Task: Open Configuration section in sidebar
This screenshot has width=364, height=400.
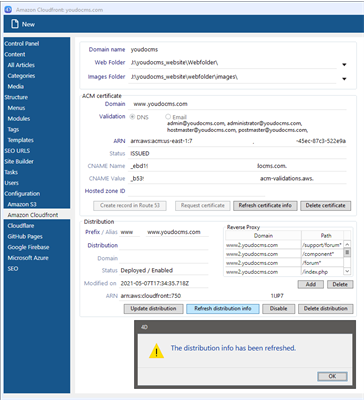Action: click(x=22, y=193)
